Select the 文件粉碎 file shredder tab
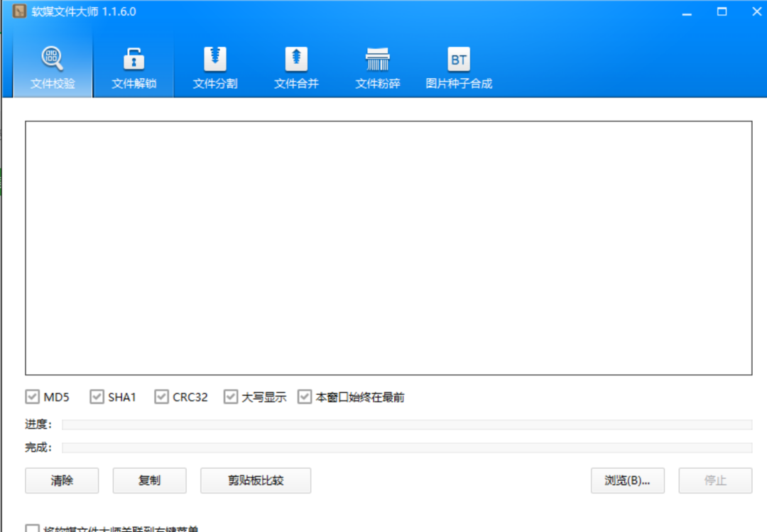This screenshot has width=767, height=532. pyautogui.click(x=377, y=67)
